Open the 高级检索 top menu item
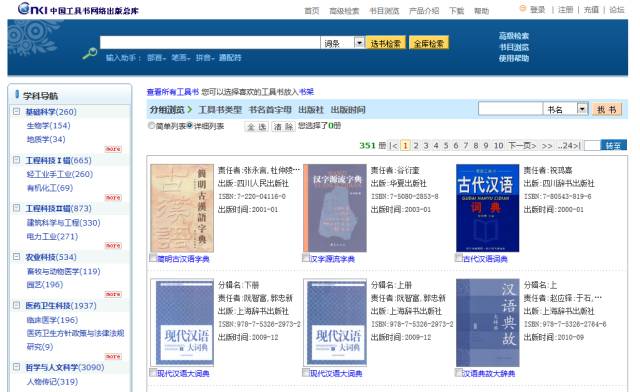Image resolution: width=640 pixels, height=392 pixels. [x=344, y=11]
